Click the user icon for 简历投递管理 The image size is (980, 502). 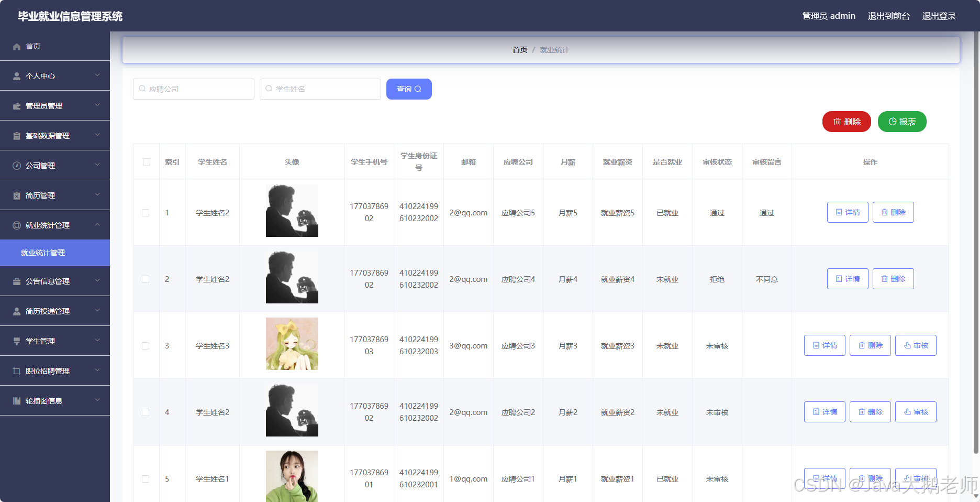pyautogui.click(x=17, y=311)
